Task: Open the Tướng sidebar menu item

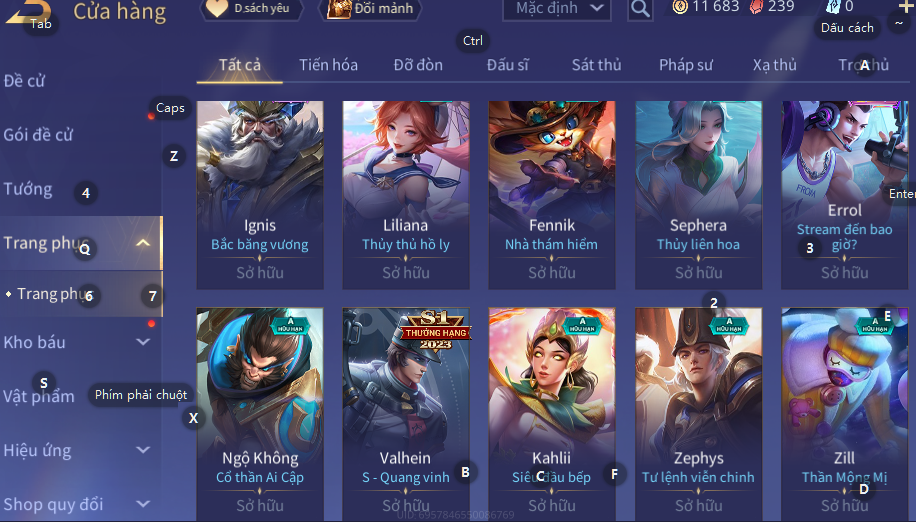Action: 28,189
